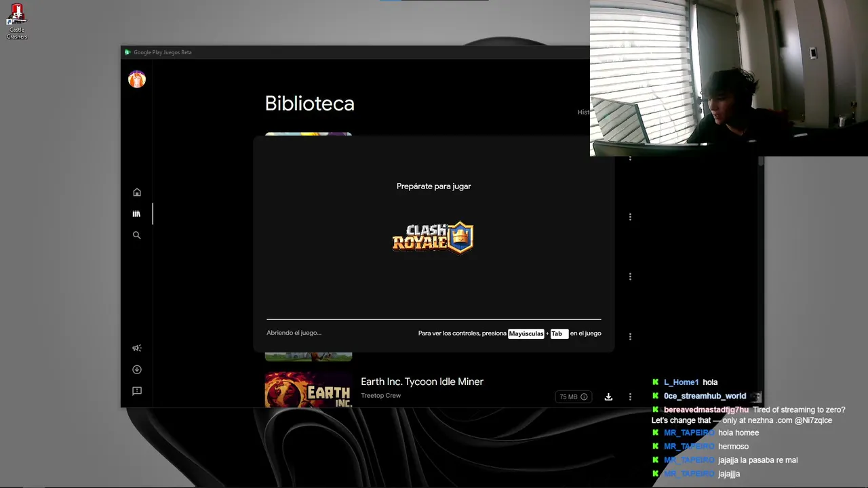
Task: Click the "Prepárate para jugar" heading
Action: [434, 186]
